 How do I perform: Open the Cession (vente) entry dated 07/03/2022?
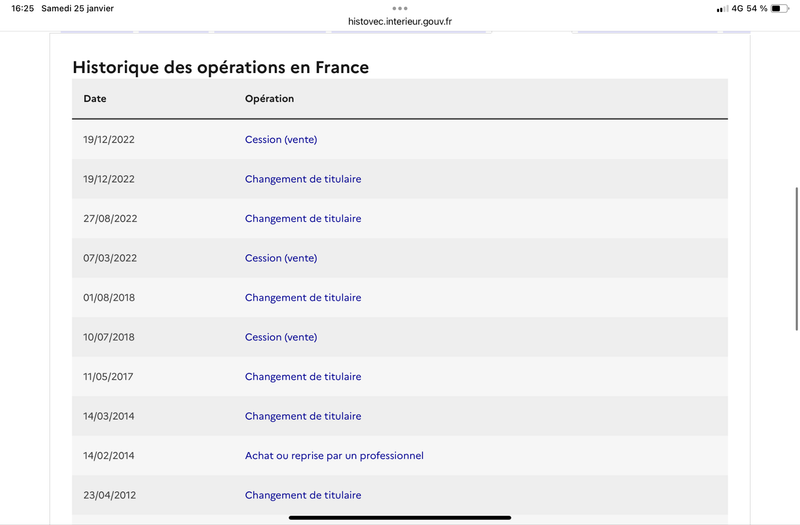click(281, 258)
